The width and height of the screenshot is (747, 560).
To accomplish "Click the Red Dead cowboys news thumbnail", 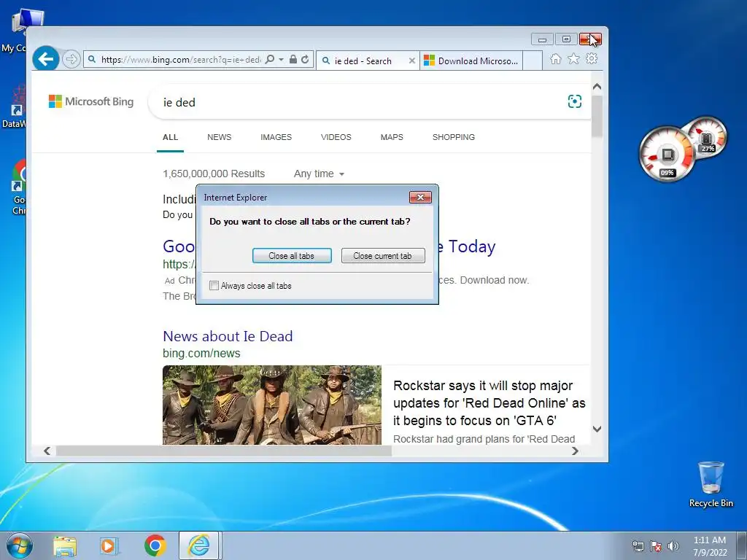I will coord(272,405).
